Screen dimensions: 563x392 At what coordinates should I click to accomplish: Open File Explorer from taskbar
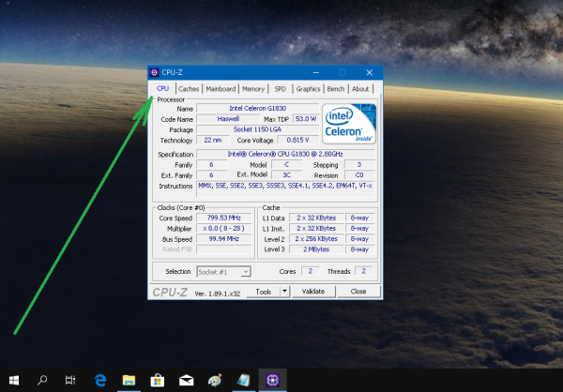pos(129,380)
